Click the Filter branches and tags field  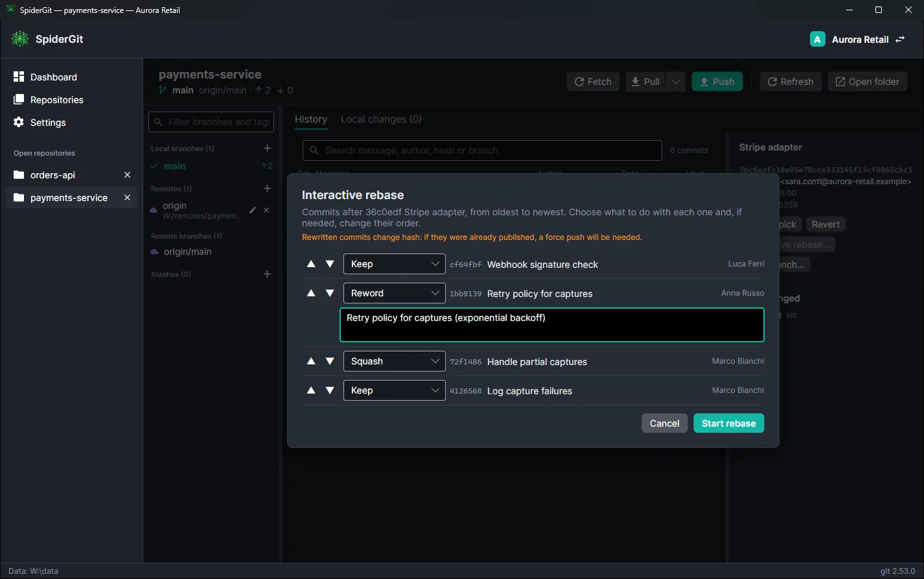pyautogui.click(x=211, y=122)
